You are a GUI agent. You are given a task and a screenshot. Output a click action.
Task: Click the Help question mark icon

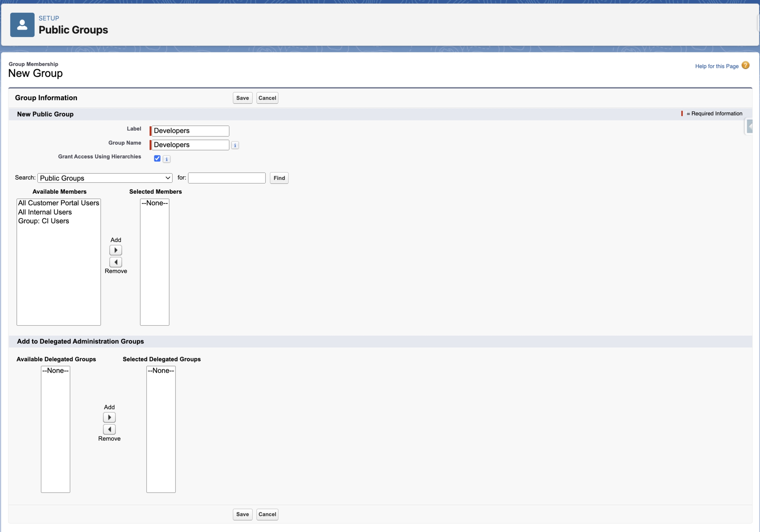pyautogui.click(x=745, y=65)
